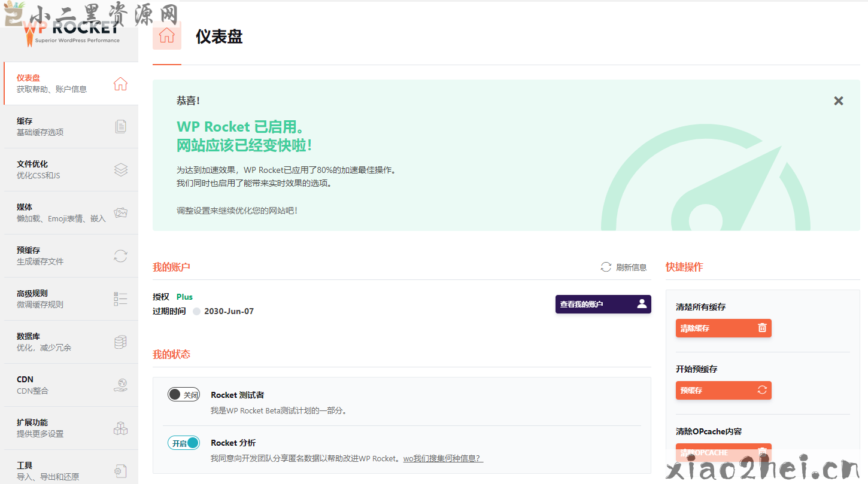Open the 我们搜集何种信息 link
Image resolution: width=868 pixels, height=484 pixels.
tap(442, 458)
